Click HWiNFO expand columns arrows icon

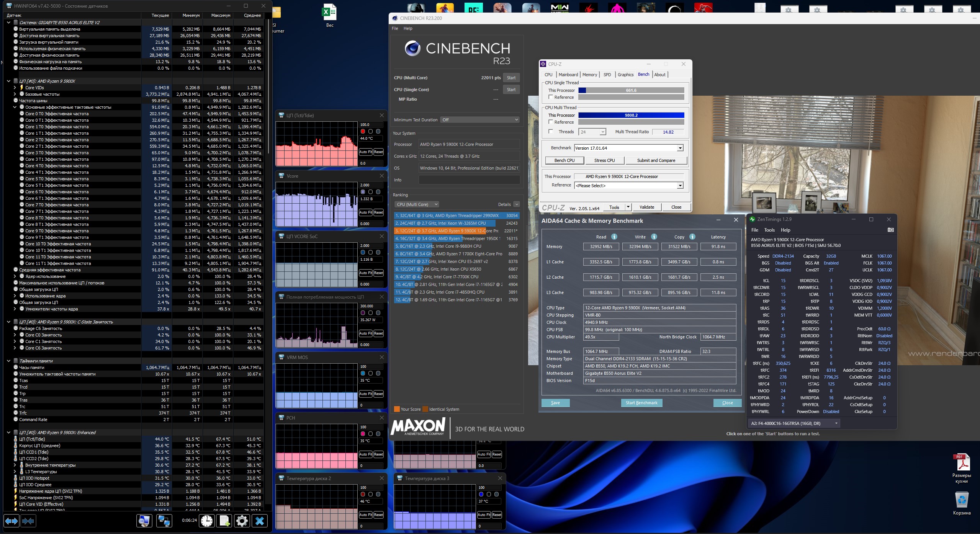[x=11, y=521]
